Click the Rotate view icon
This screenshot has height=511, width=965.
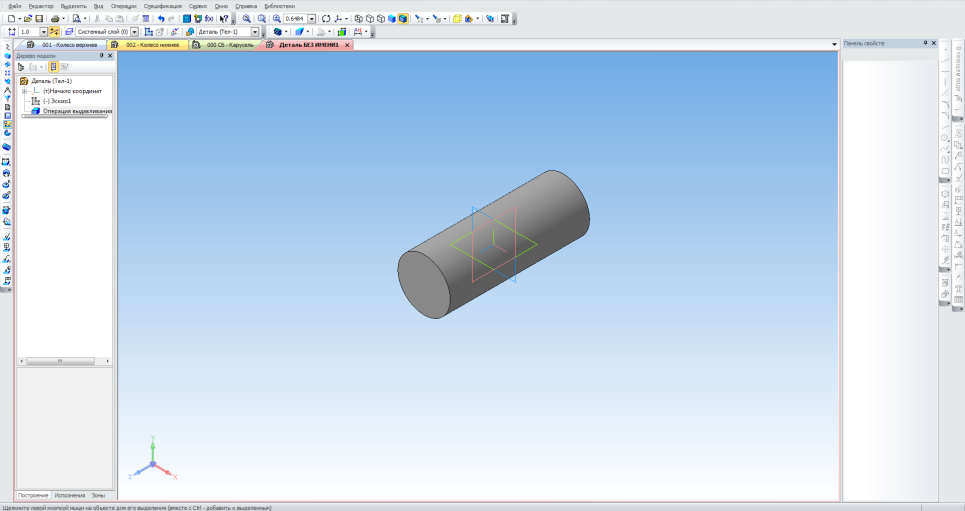pyautogui.click(x=326, y=19)
